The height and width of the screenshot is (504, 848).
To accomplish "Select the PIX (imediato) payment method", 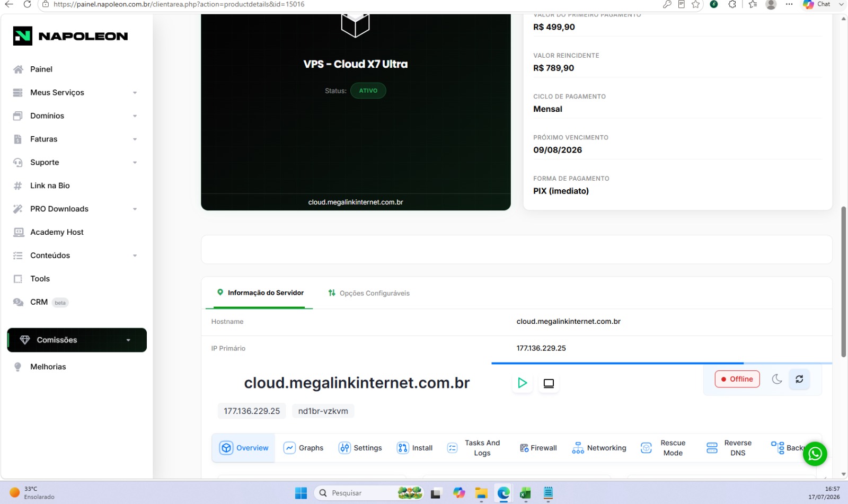I will [561, 191].
